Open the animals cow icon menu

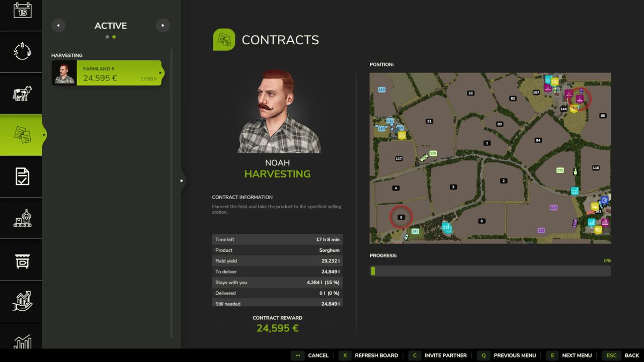tap(22, 93)
